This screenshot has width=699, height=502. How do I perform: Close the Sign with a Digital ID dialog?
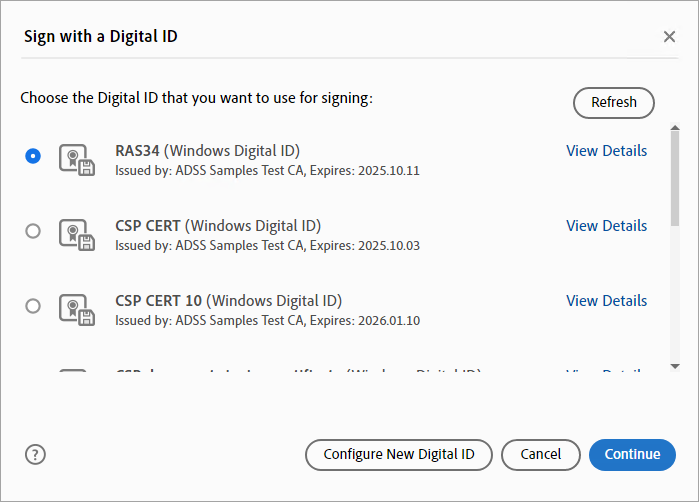[x=669, y=37]
